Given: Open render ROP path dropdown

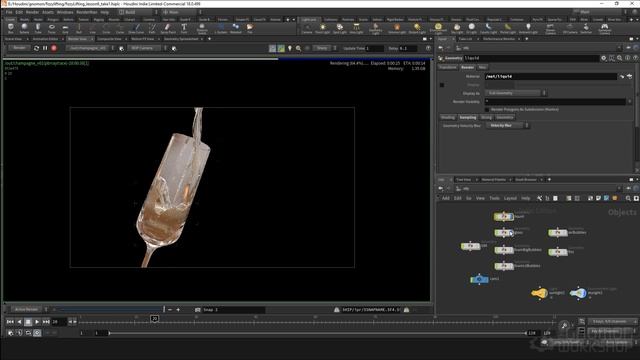Looking at the screenshot, I should click(x=91, y=48).
